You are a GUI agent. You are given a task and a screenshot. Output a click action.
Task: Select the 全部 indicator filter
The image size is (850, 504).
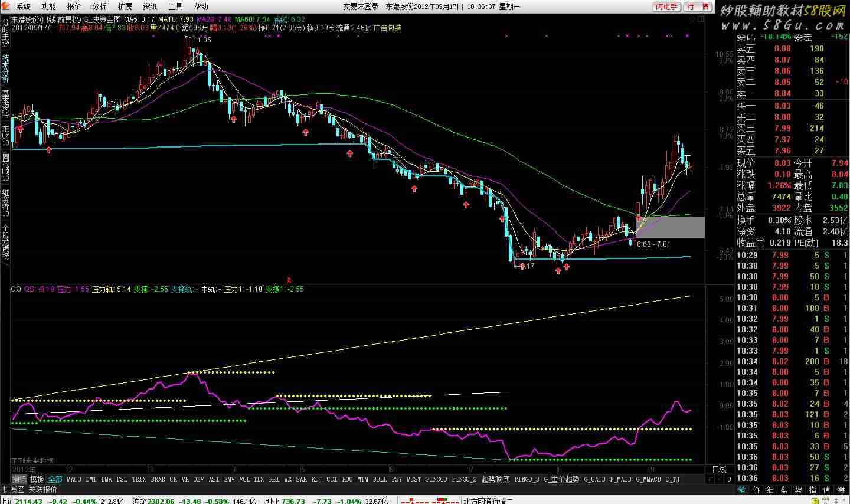pyautogui.click(x=55, y=479)
